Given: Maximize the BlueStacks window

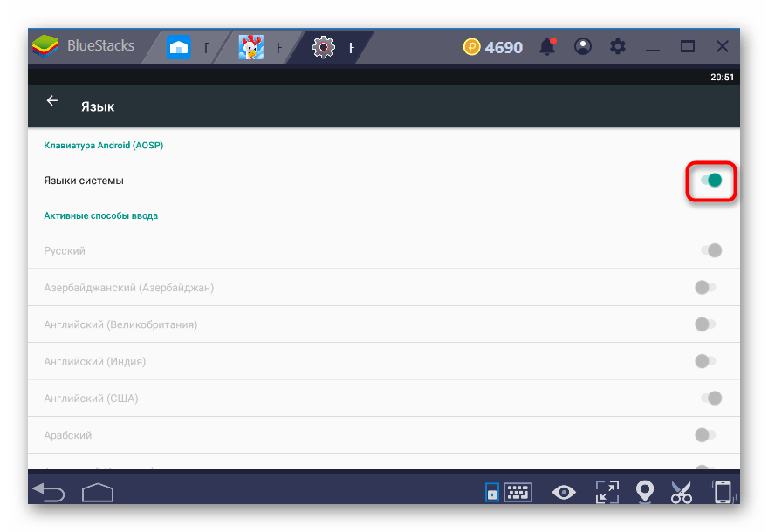Looking at the screenshot, I should coord(688,46).
